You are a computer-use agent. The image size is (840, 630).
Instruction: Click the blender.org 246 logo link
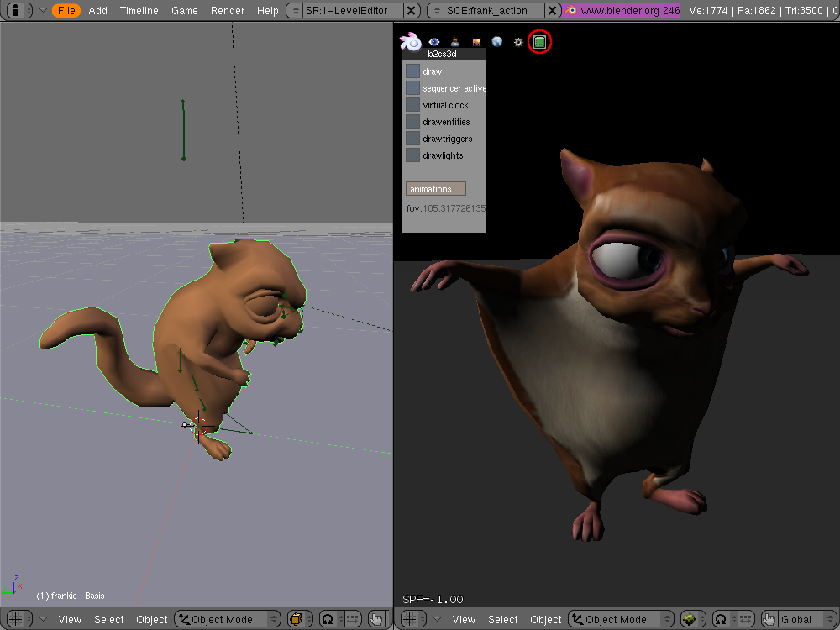622,10
